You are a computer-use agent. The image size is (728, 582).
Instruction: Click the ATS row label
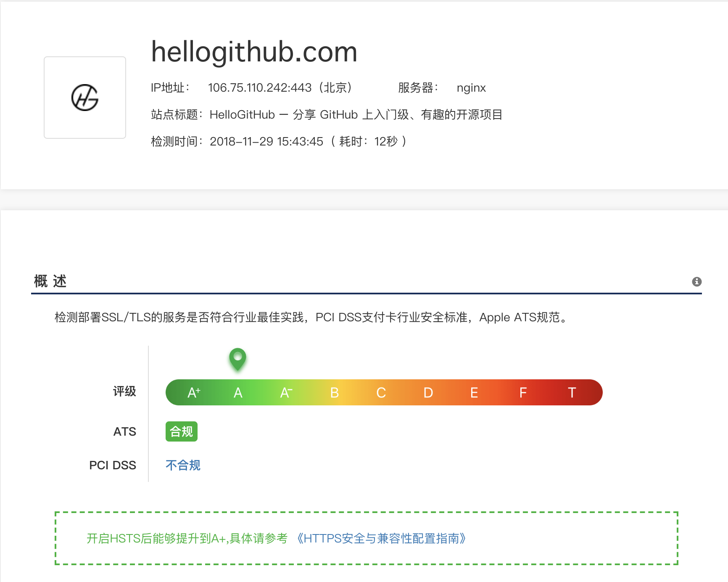125,432
